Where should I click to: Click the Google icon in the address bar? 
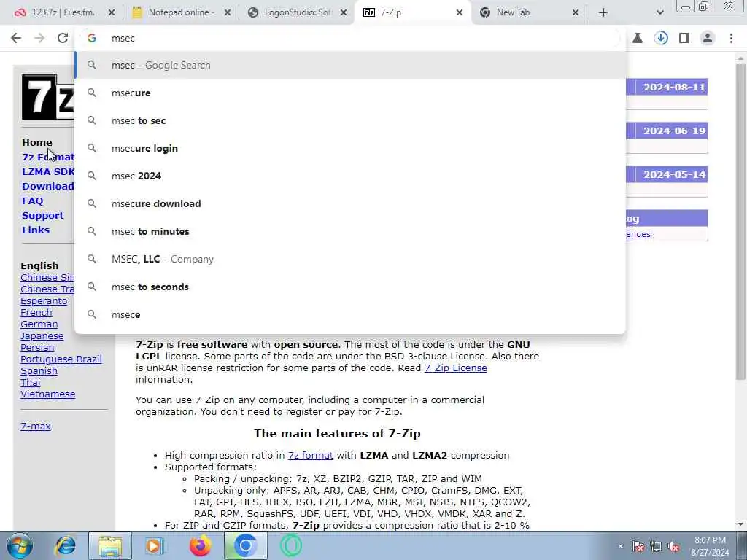[92, 38]
